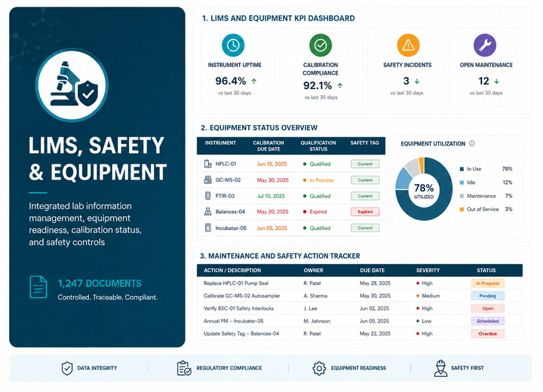Click the Equipment Readiness gear icon

pyautogui.click(x=319, y=369)
